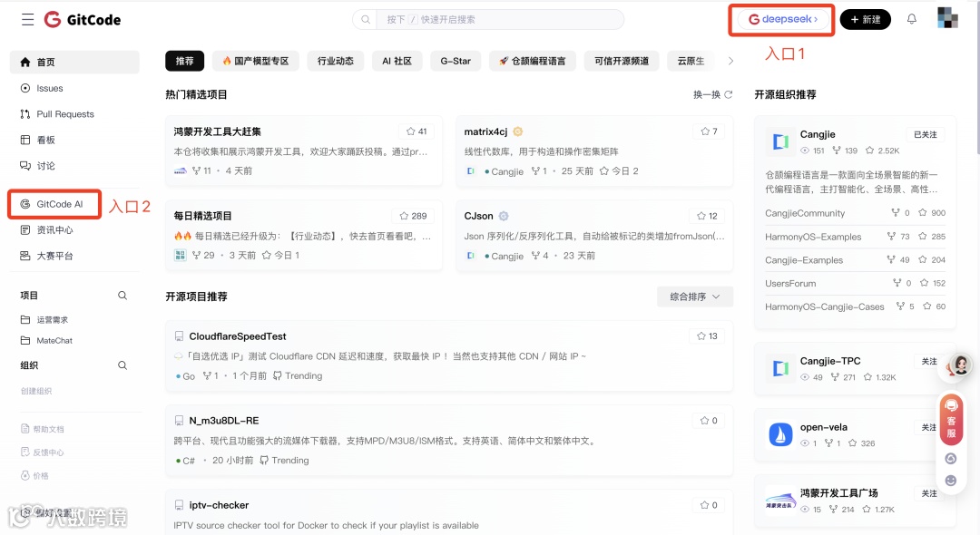Star the CloudflareSpeedTest project
This screenshot has width=980, height=535.
click(x=707, y=336)
